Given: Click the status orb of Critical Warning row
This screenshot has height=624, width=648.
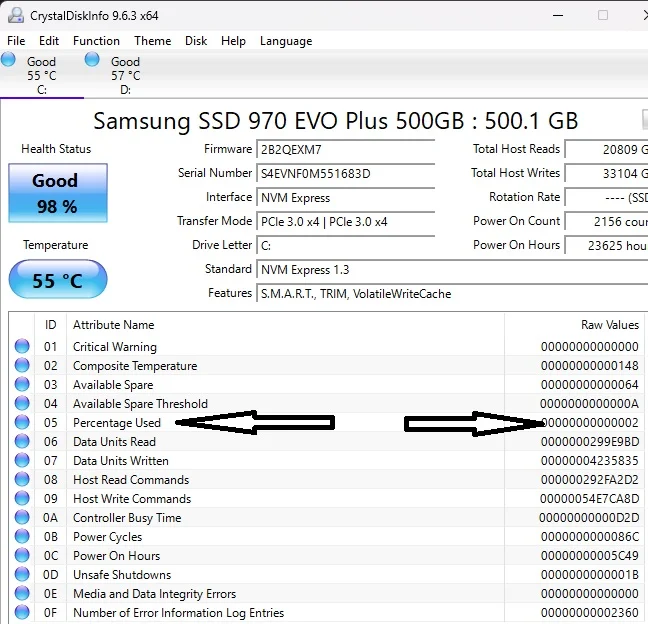Looking at the screenshot, I should click(x=22, y=346).
